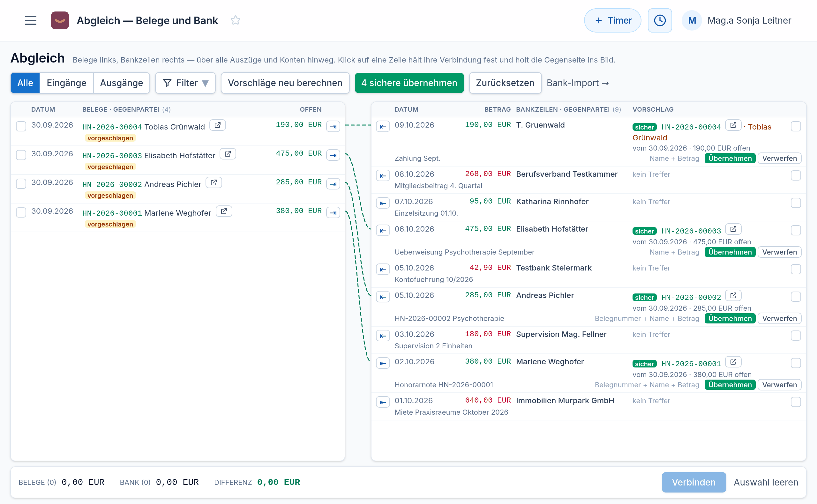Click the HN-2026-00002 receipt number in Belege list

pos(112,185)
